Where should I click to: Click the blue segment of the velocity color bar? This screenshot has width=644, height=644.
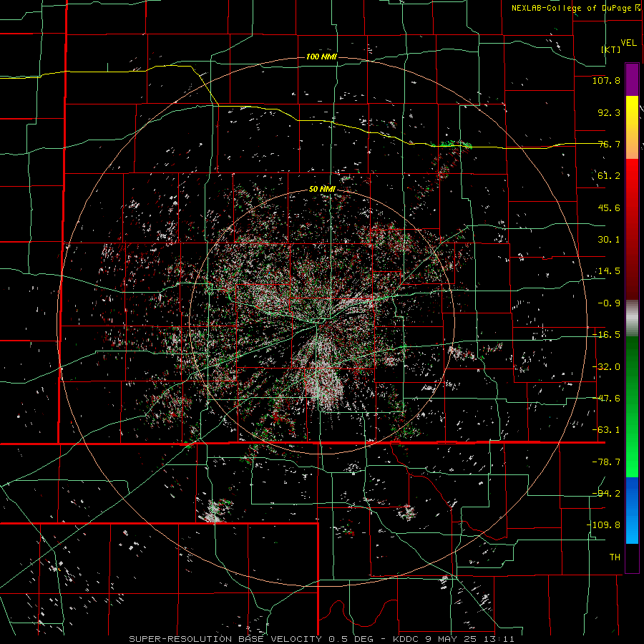(632, 510)
